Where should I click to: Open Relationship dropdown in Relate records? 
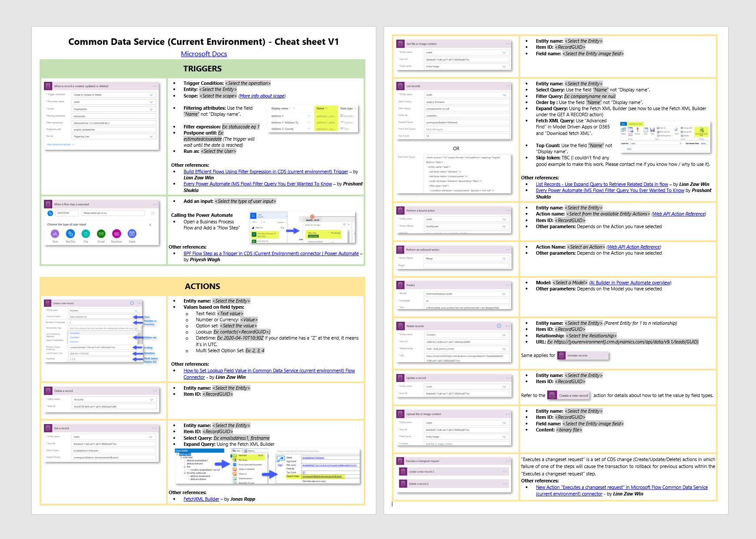(505, 349)
